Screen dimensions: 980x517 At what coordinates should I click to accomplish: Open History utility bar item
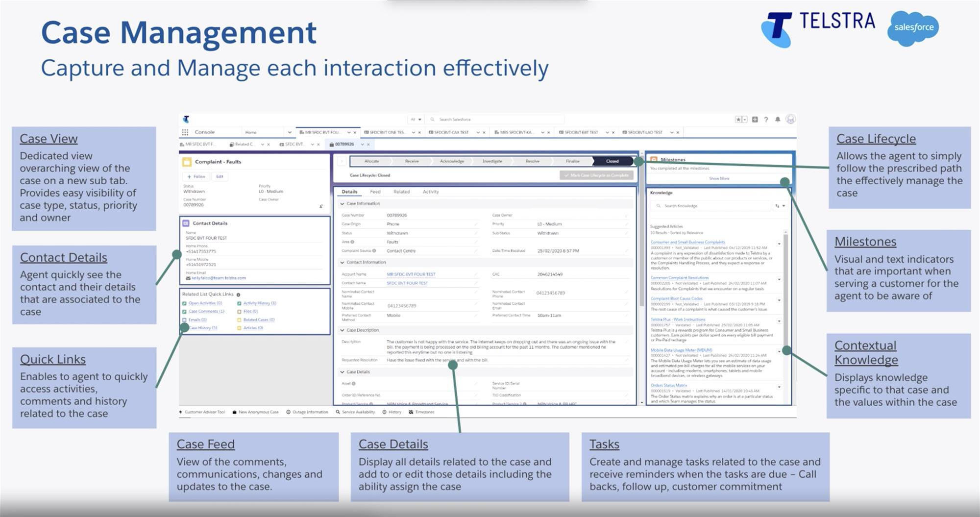coord(392,412)
